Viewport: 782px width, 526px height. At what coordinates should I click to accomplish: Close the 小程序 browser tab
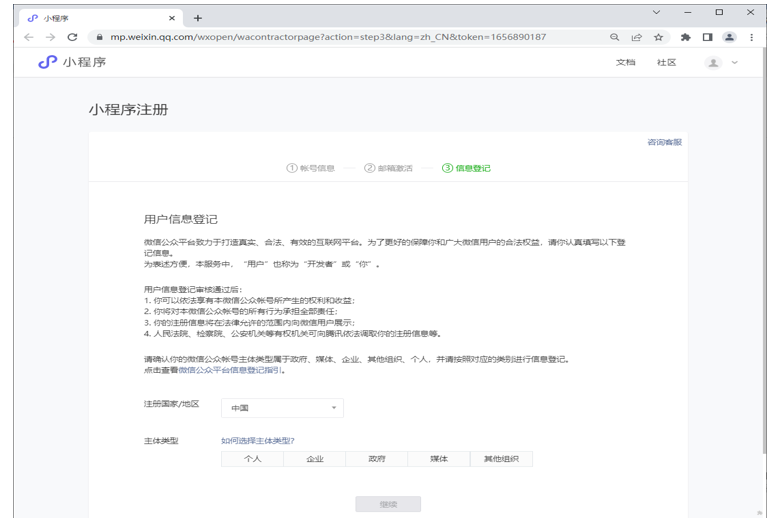coord(172,18)
